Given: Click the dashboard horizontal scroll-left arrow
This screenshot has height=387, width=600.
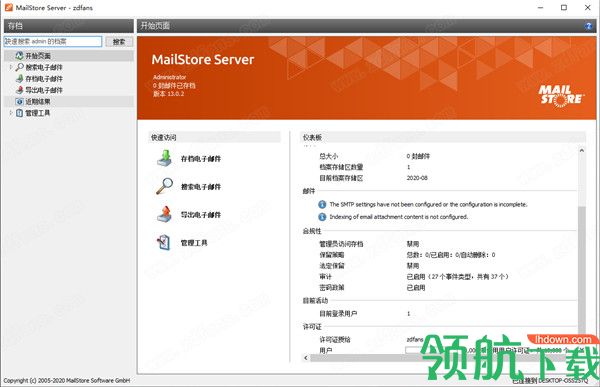Looking at the screenshot, I should (x=305, y=358).
